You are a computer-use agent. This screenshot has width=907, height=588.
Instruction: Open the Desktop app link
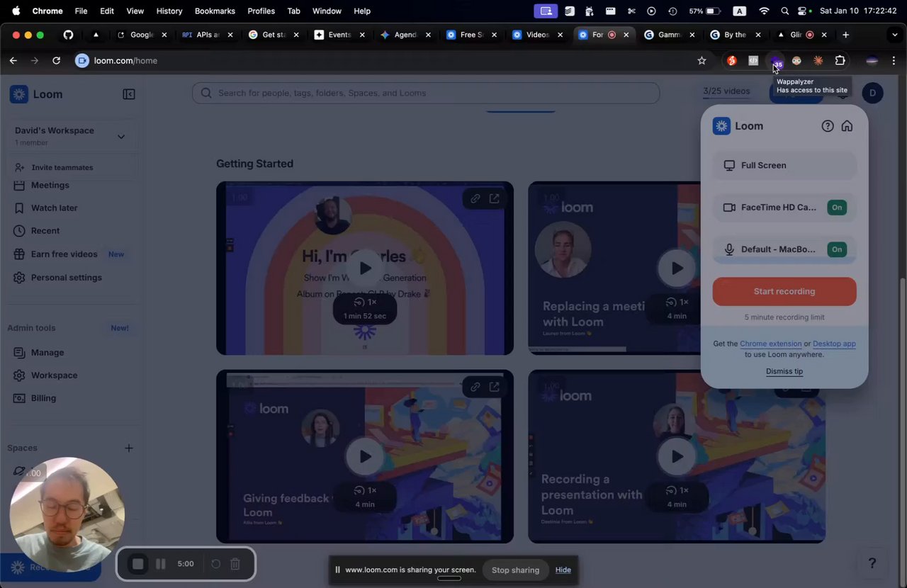(834, 344)
